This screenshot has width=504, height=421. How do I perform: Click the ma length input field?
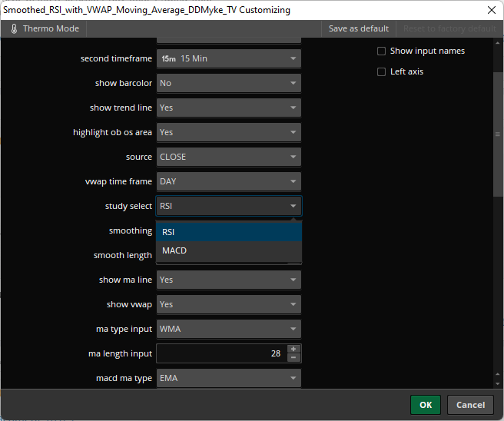pyautogui.click(x=220, y=353)
